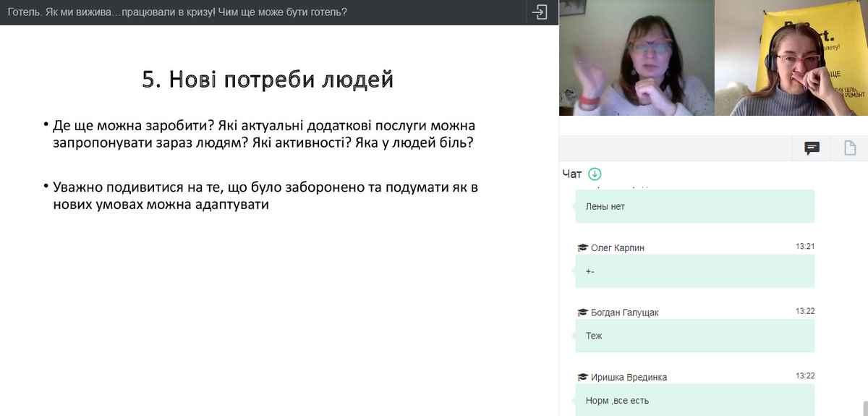This screenshot has width=868, height=416.
Task: Click the 'Норм ,все есть' chat message
Action: (x=694, y=400)
